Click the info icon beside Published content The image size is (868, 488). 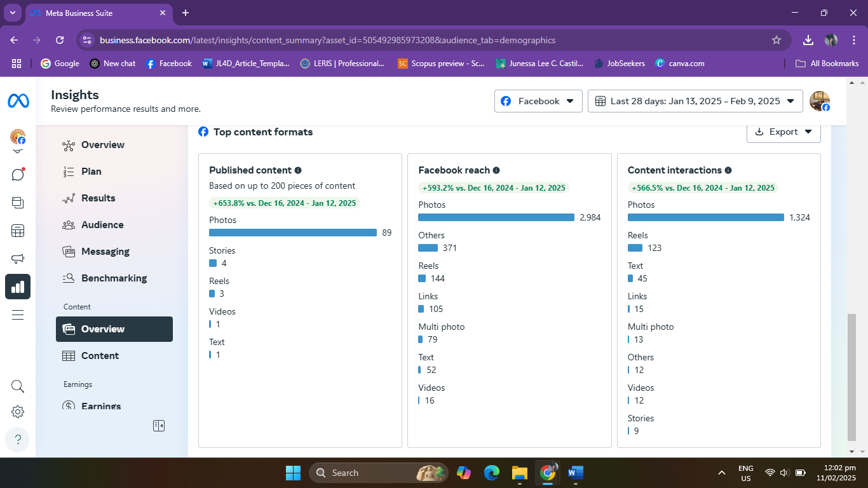coord(298,170)
